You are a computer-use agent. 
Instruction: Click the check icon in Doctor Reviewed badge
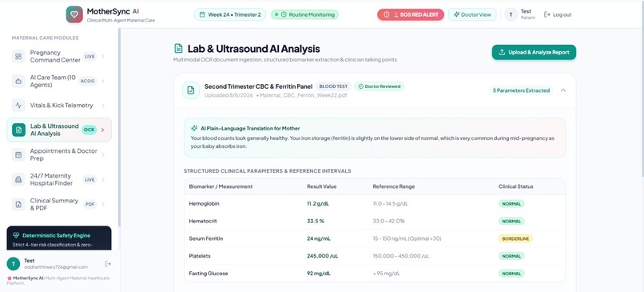click(x=360, y=86)
